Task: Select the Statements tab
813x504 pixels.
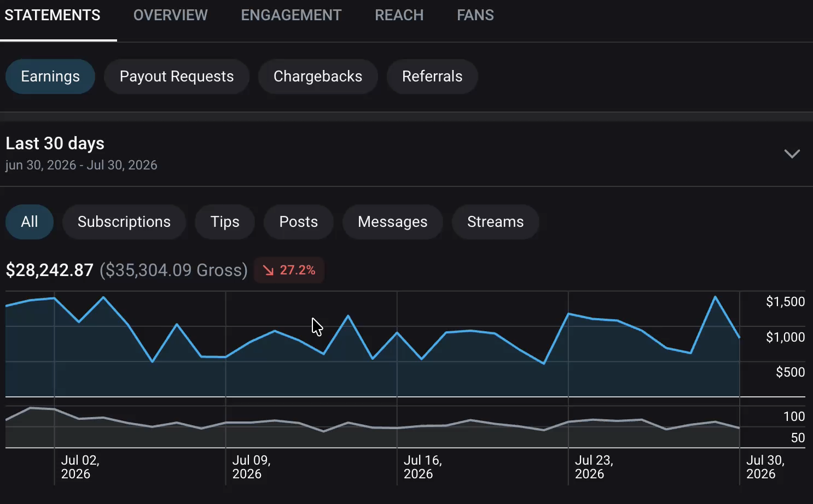Action: (x=53, y=15)
